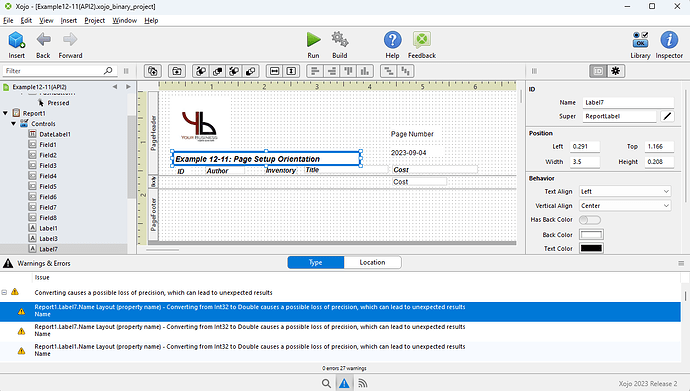This screenshot has height=391, width=690.
Task: Edit Super class with pencil button
Action: (667, 116)
